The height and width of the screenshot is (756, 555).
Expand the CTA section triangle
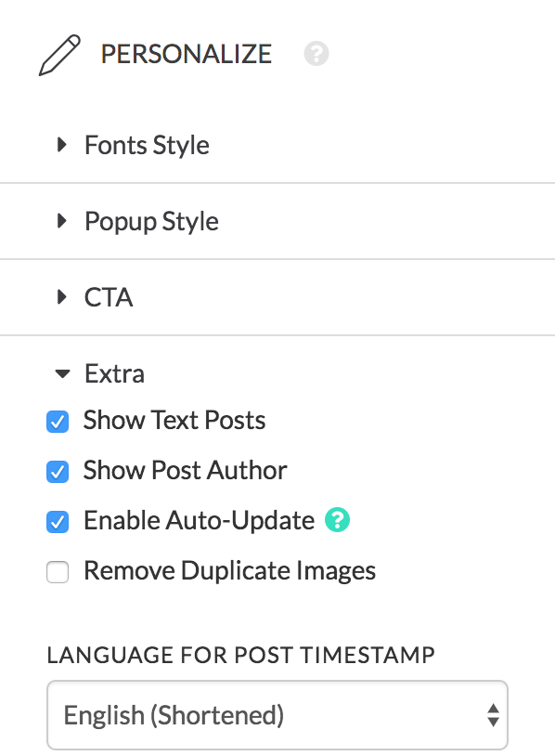(x=61, y=296)
